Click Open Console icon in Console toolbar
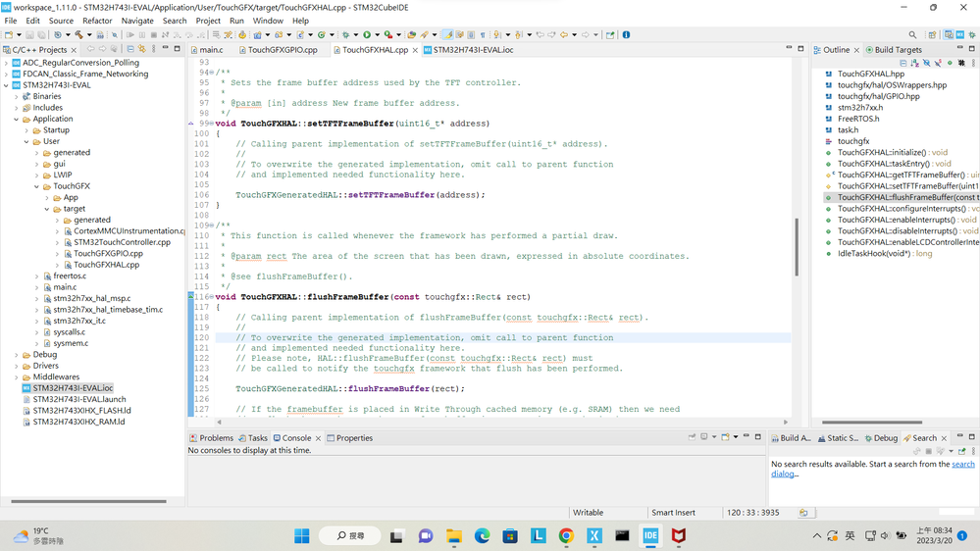The image size is (980, 551). tap(725, 436)
